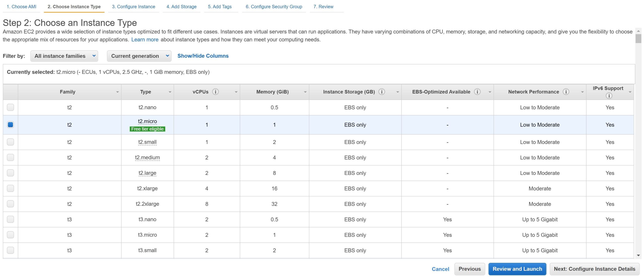Click the Network Performance info icon

pos(566,92)
